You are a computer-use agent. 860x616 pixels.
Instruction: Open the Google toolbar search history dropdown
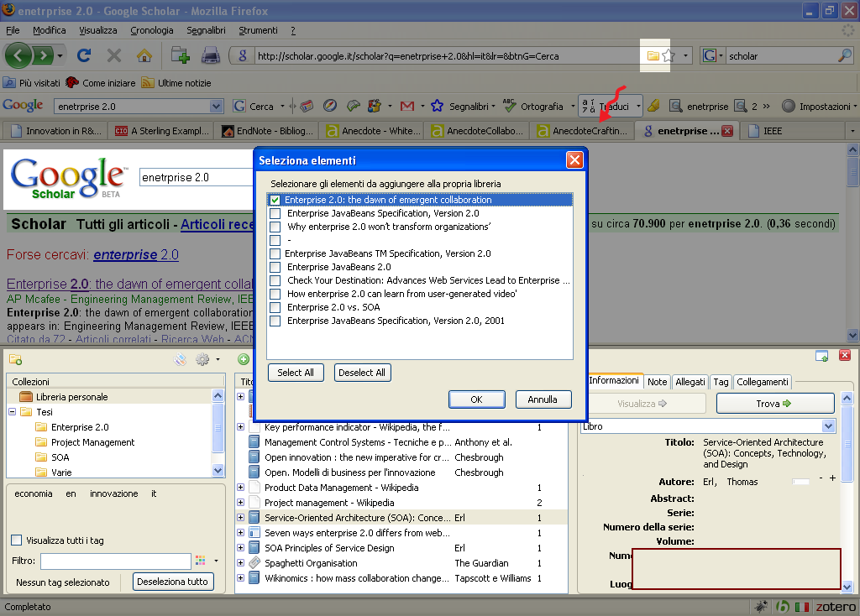click(217, 107)
